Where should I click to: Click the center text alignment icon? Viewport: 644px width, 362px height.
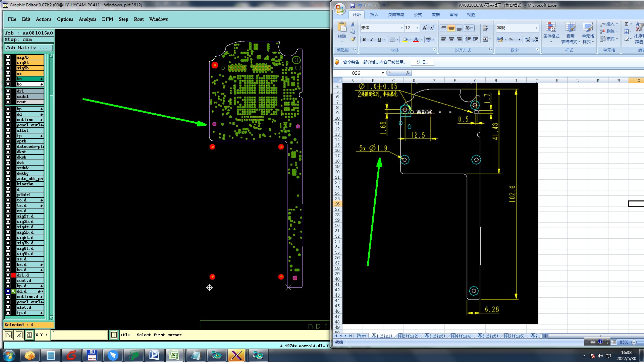tap(451, 39)
